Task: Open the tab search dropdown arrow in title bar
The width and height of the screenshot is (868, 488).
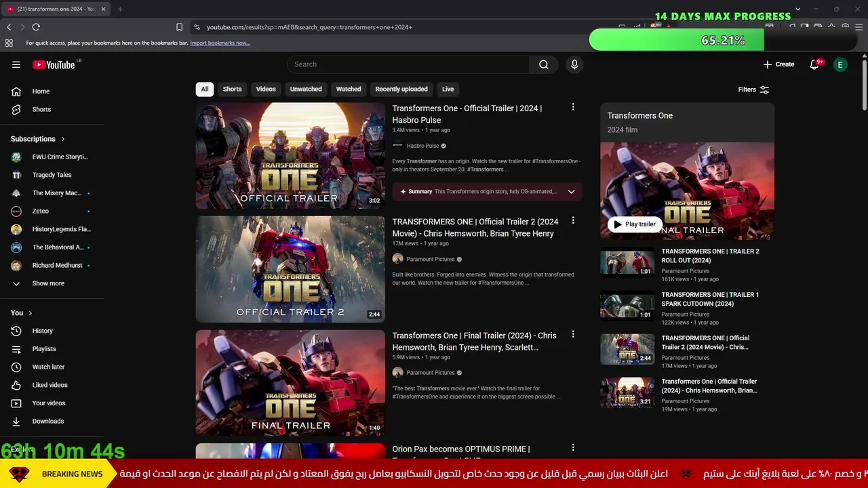Action: coord(797,9)
